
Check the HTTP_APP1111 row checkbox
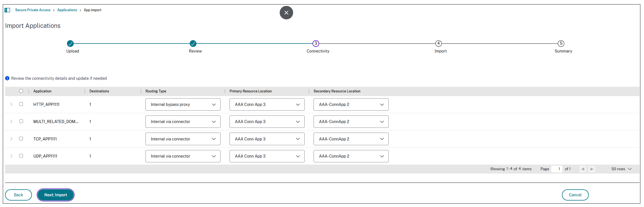[21, 104]
